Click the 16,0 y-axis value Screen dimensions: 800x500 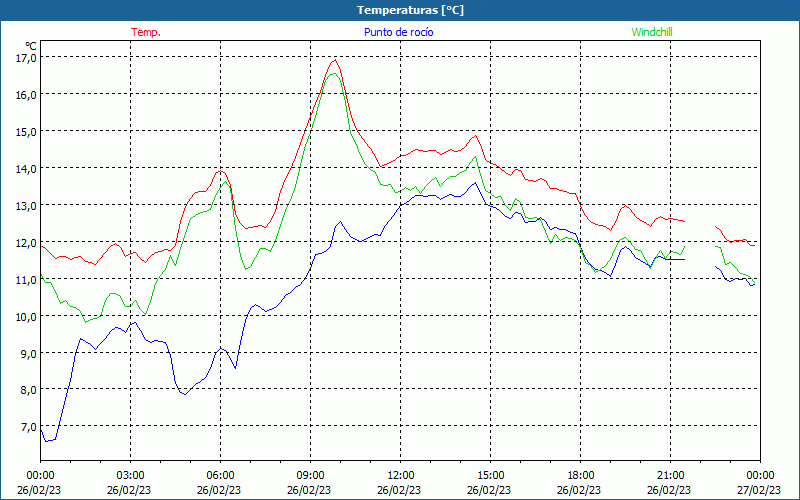[26, 94]
